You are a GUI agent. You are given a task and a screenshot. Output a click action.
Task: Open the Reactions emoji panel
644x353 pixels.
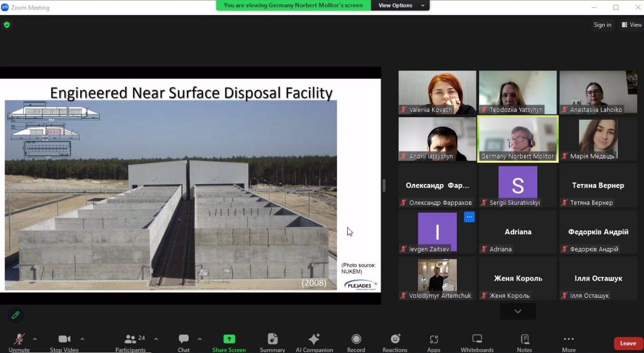pos(395,339)
